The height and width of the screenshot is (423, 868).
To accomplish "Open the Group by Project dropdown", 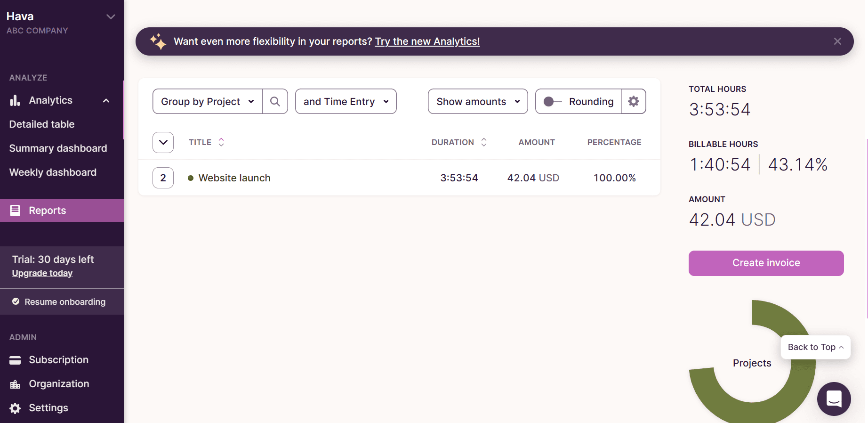I will [x=208, y=101].
